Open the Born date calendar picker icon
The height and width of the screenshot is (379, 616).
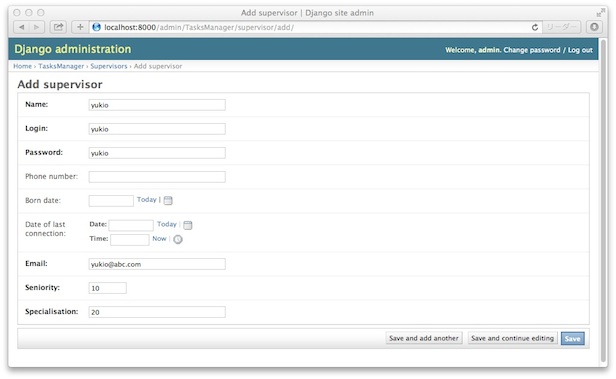click(168, 200)
